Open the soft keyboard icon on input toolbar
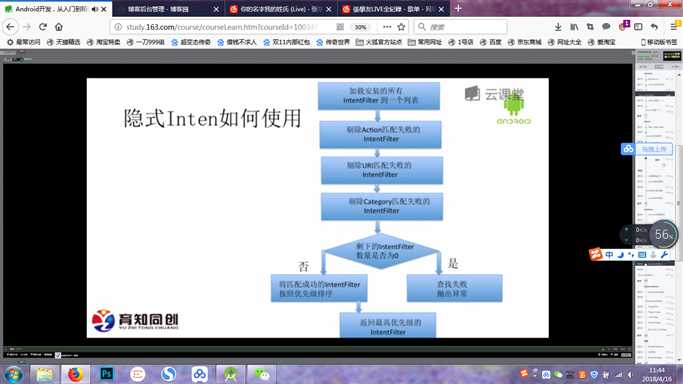 click(642, 255)
